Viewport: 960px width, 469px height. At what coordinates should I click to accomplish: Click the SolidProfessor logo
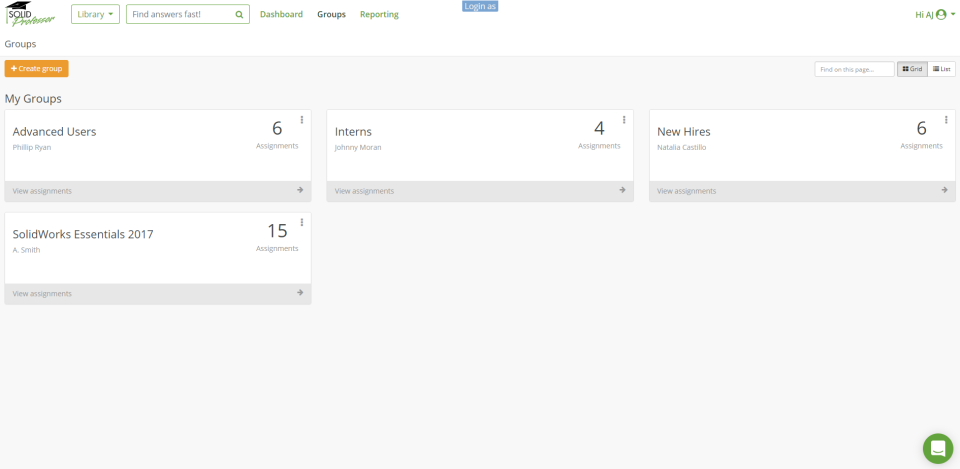coord(30,13)
